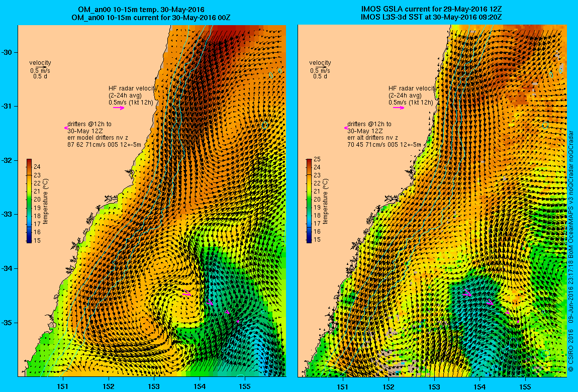Click the '15' value on left color scale
The image size is (578, 392).
point(37,241)
